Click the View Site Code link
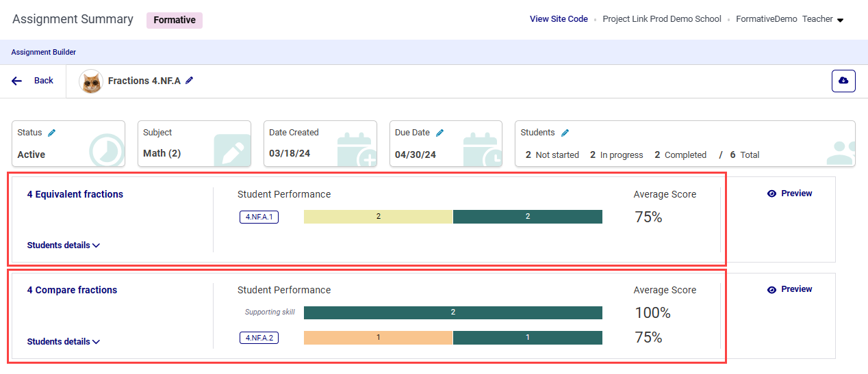This screenshot has height=374, width=868. (559, 19)
